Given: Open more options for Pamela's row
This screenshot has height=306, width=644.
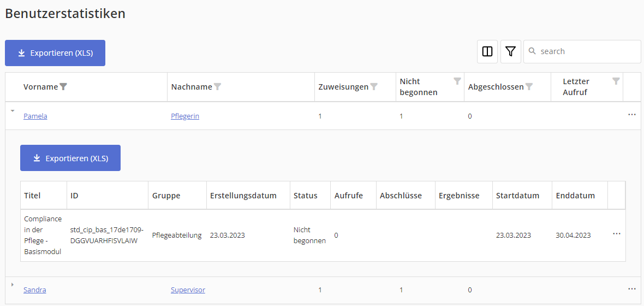Looking at the screenshot, I should (632, 115).
